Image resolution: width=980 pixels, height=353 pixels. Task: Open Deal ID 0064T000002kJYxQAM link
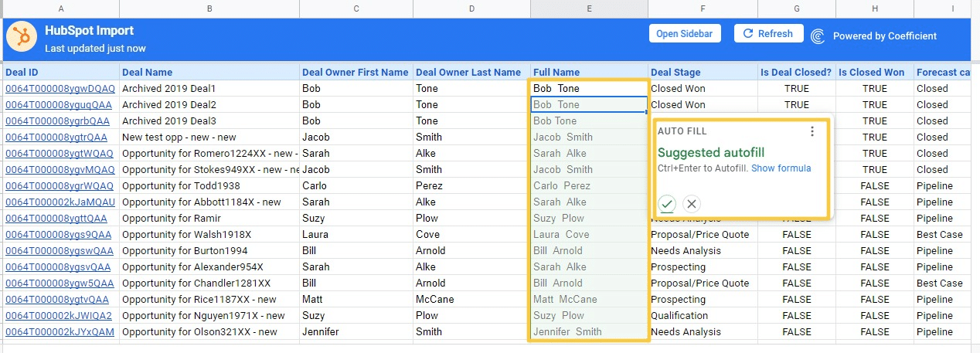(x=60, y=332)
